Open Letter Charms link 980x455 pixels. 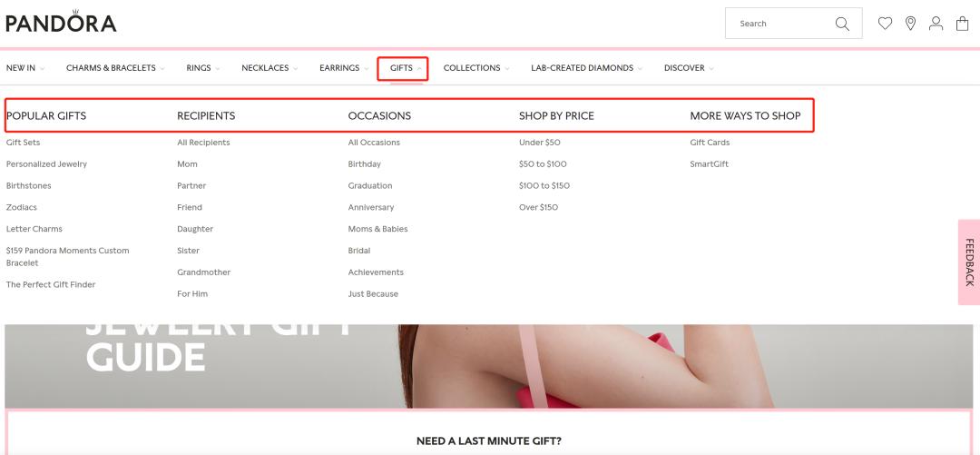34,229
